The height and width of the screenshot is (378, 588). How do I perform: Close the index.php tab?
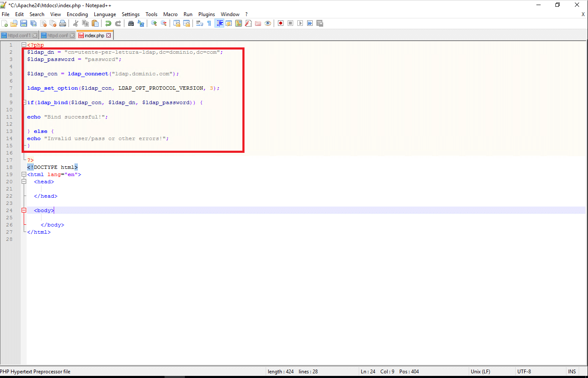pos(108,36)
